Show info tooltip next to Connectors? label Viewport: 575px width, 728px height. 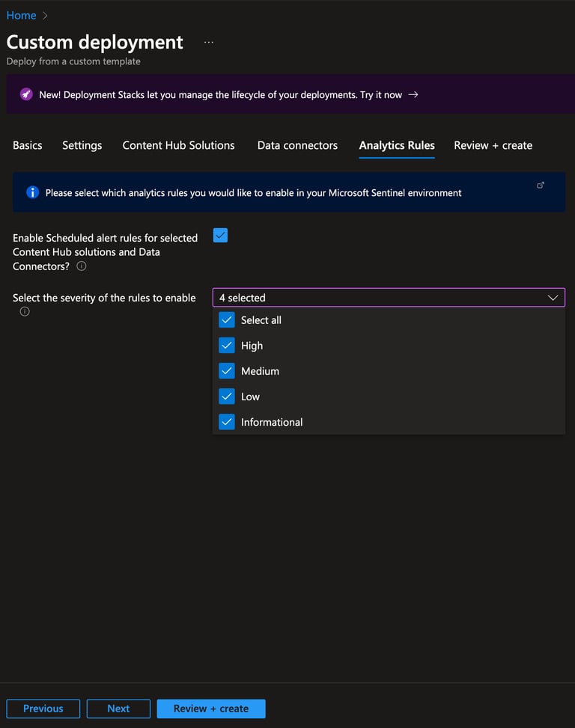tap(82, 266)
